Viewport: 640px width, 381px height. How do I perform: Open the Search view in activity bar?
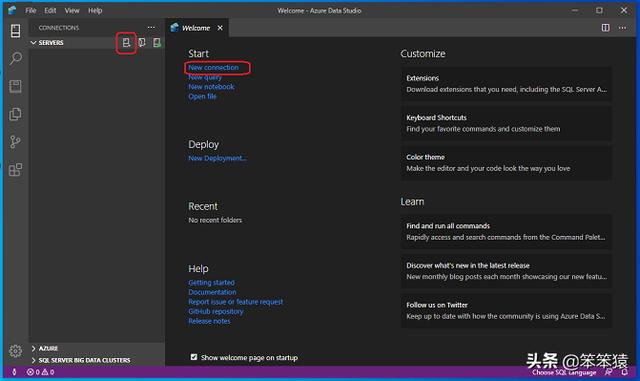[x=16, y=58]
